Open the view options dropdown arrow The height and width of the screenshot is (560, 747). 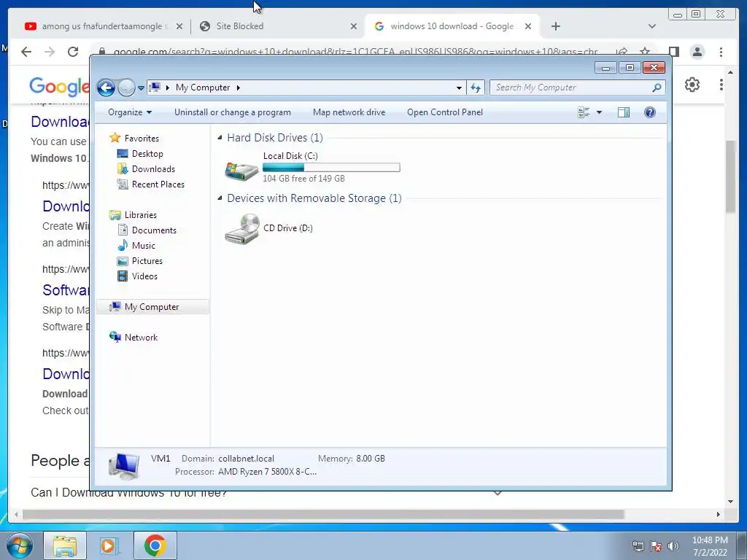600,112
